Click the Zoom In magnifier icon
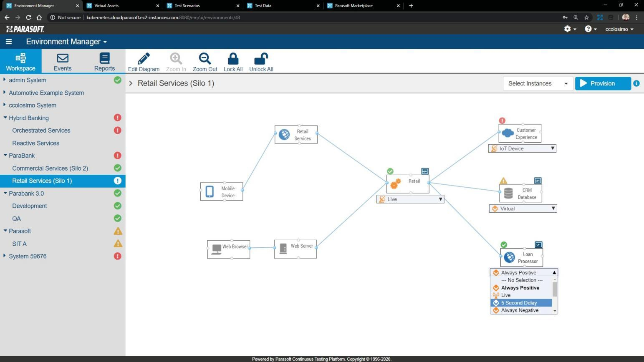This screenshot has height=362, width=644. [176, 59]
